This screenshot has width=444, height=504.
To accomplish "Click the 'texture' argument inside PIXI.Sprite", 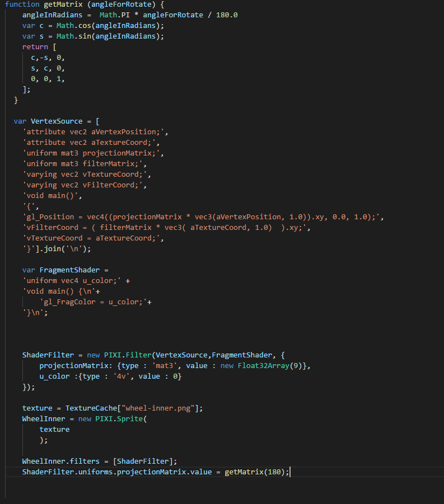I will (54, 430).
